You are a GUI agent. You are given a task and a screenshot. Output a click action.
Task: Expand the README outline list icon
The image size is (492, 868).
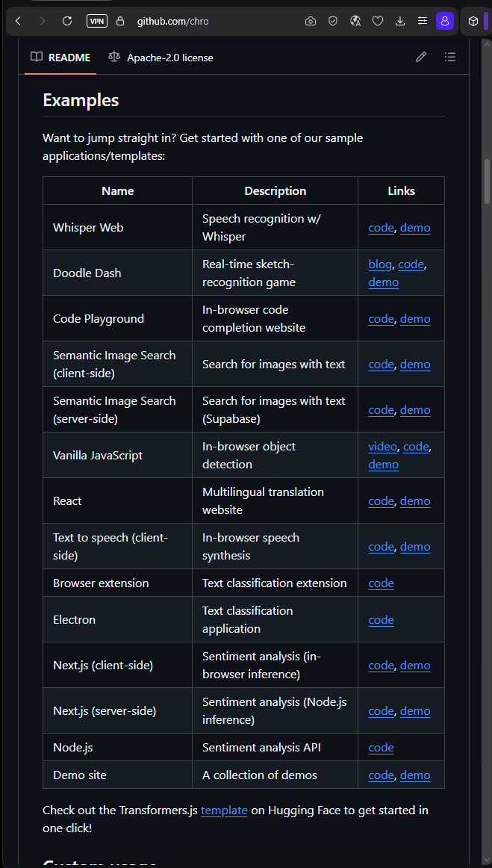450,57
